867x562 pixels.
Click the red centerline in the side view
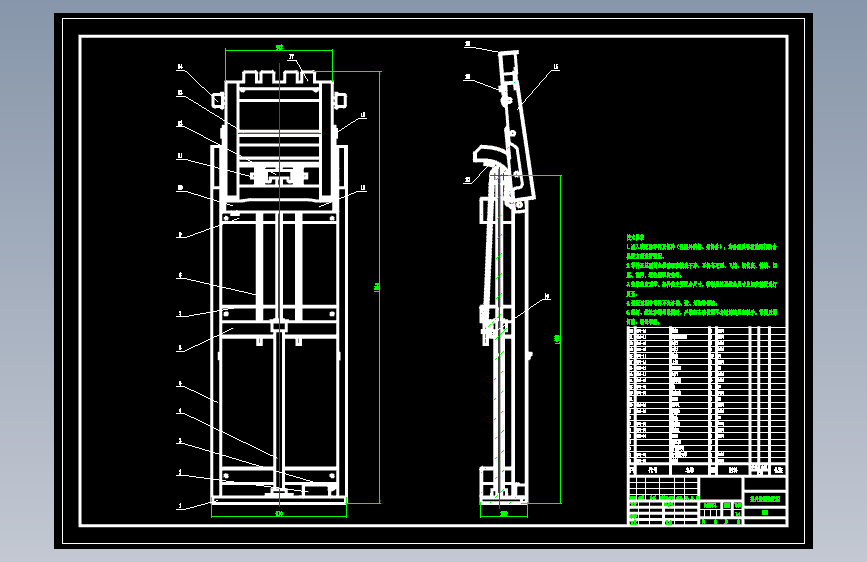(500, 339)
